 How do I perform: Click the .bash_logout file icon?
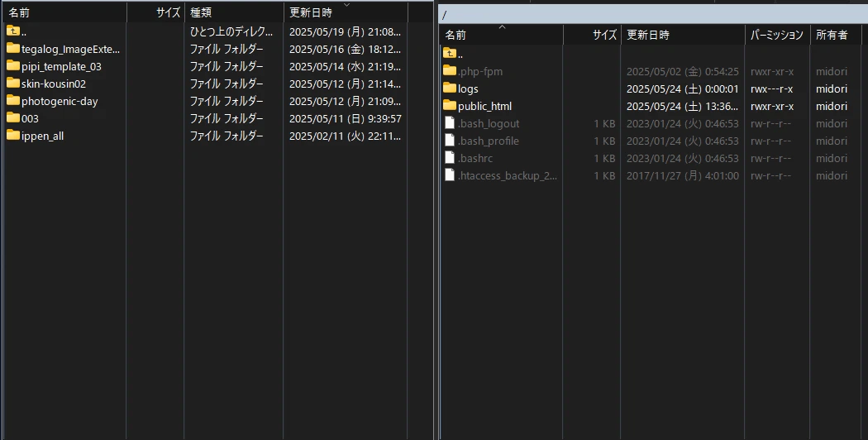450,123
